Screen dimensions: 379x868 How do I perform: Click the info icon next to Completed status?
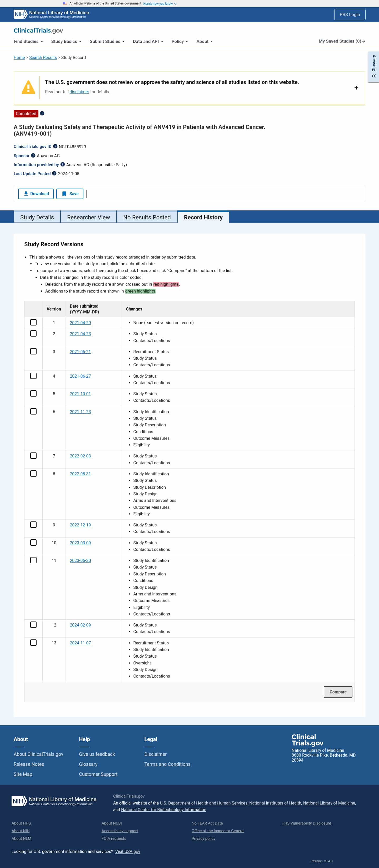(42, 113)
